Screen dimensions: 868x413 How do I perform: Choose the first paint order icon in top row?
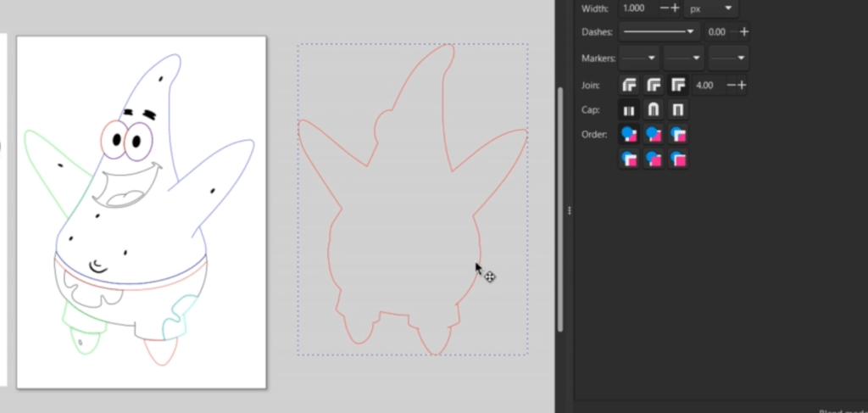click(x=629, y=134)
